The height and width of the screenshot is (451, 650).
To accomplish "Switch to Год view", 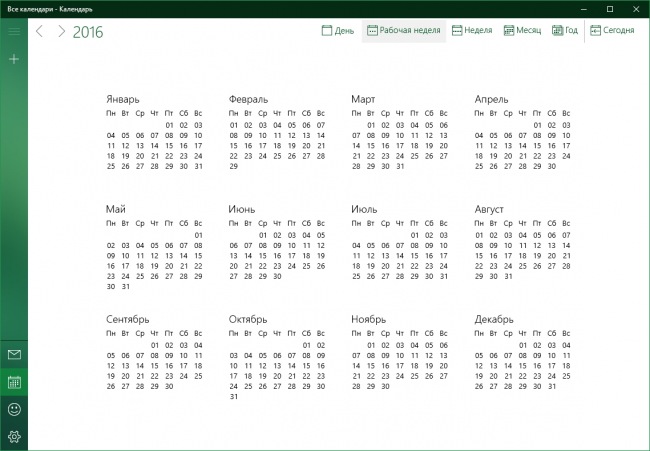I will 565,31.
